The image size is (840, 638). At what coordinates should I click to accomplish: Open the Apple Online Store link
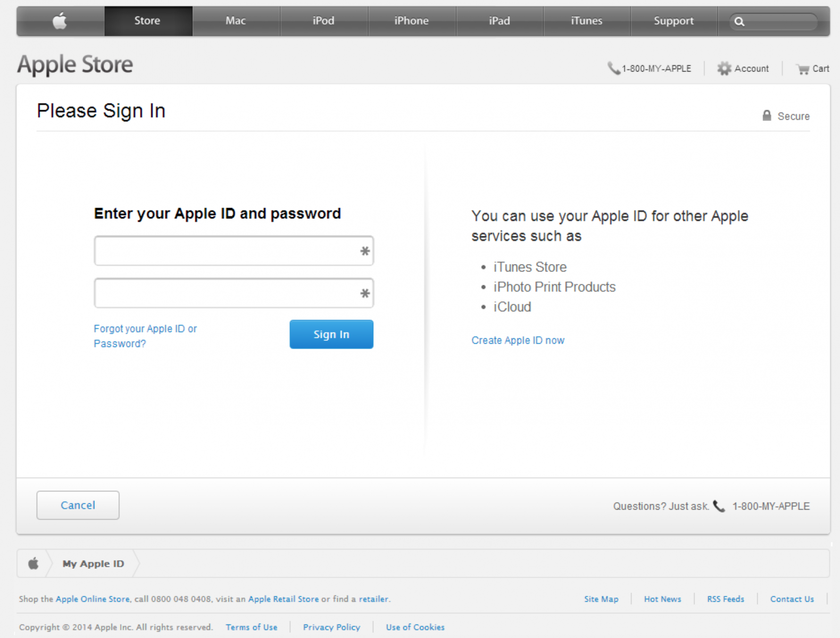click(x=93, y=599)
